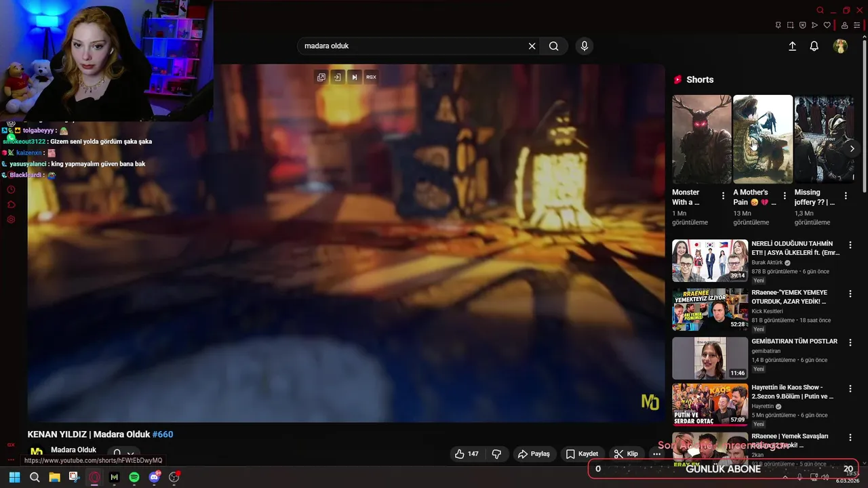
Task: Open File Explorer from the taskbar
Action: tap(54, 477)
